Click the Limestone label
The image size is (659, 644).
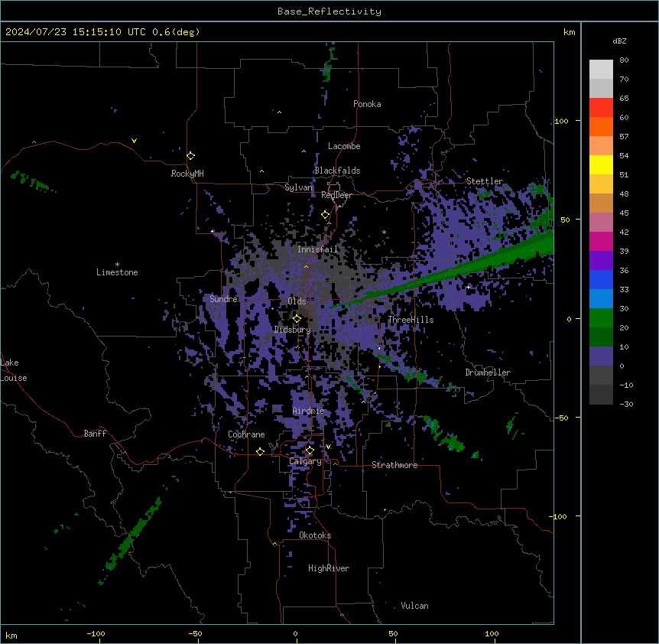click(117, 272)
